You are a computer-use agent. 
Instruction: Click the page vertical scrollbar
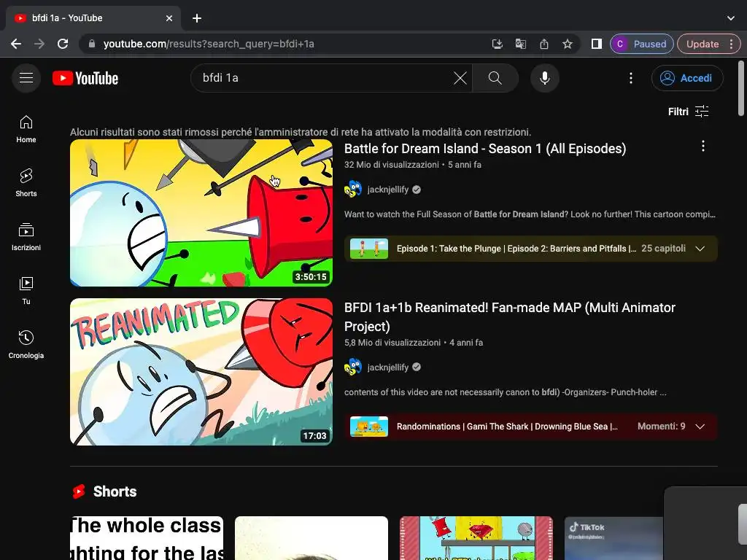point(741,88)
